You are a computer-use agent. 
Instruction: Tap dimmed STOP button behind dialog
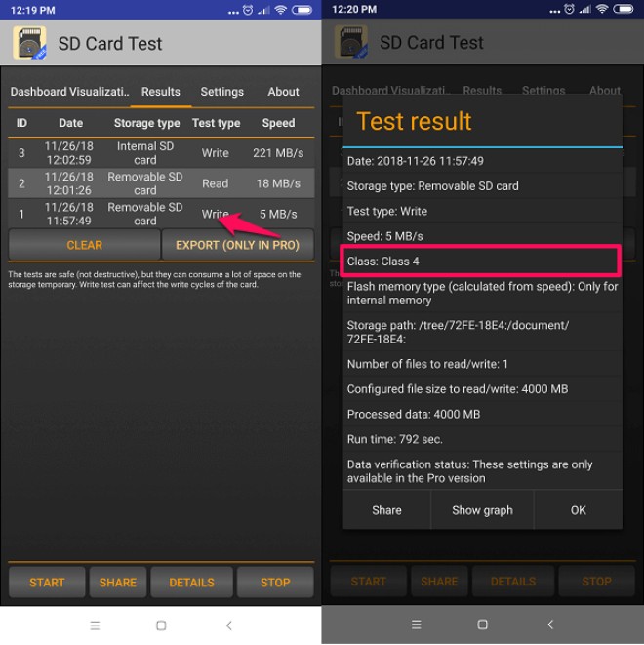[x=597, y=582]
